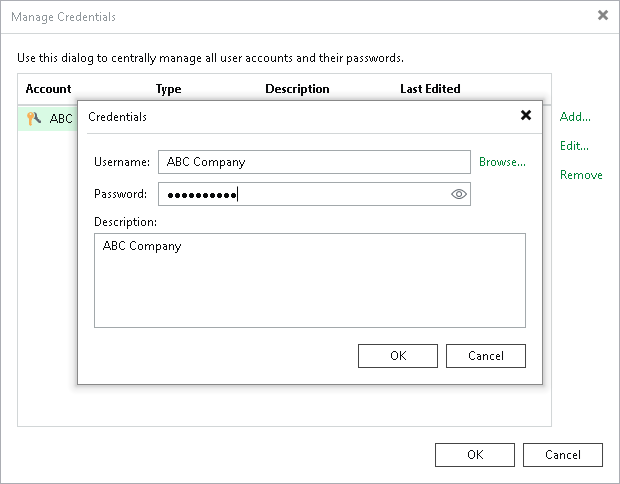The image size is (620, 484).
Task: Close the Credentials dialog with X
Action: coord(525,115)
